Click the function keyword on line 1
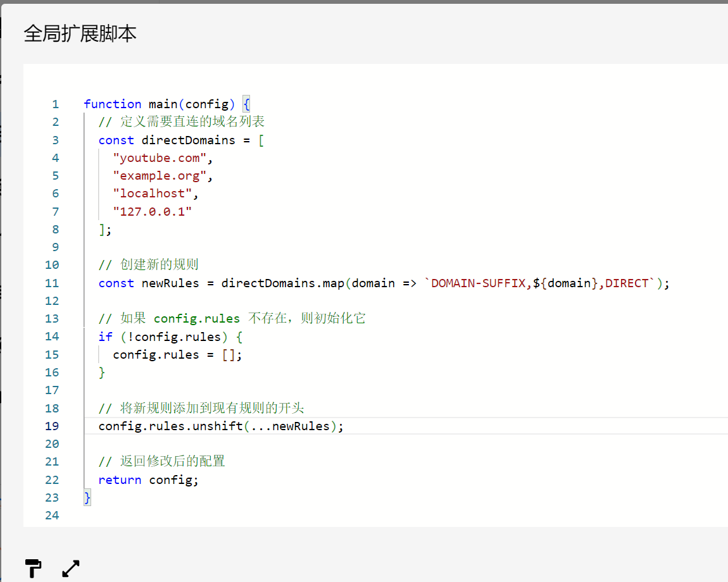This screenshot has width=728, height=582. pos(112,104)
